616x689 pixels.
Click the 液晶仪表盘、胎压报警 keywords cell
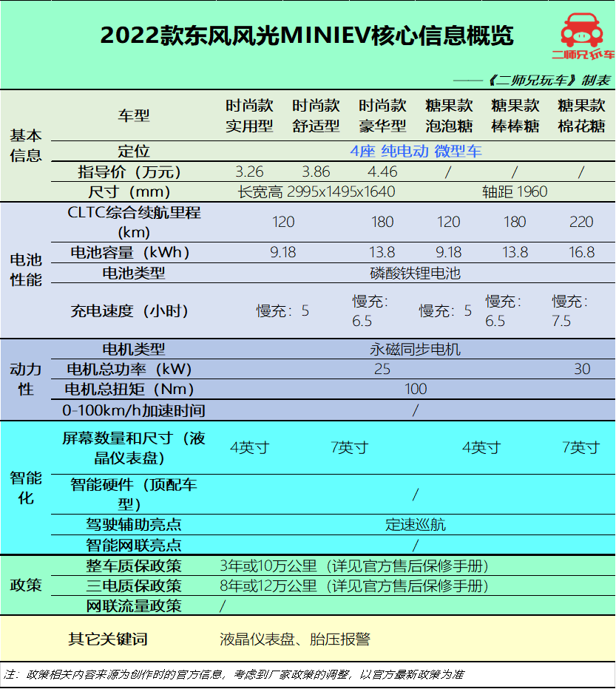[x=294, y=639]
